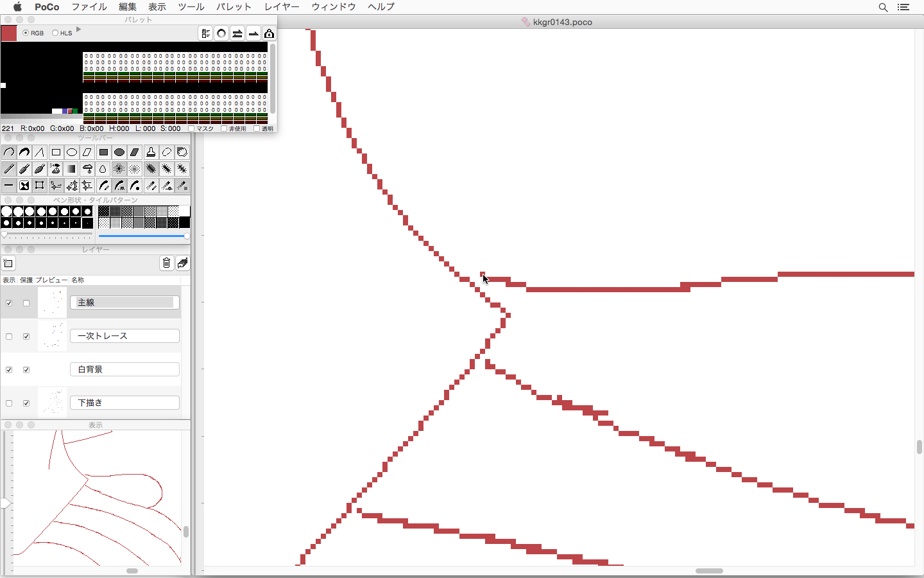Select the hand grab tool

(182, 153)
